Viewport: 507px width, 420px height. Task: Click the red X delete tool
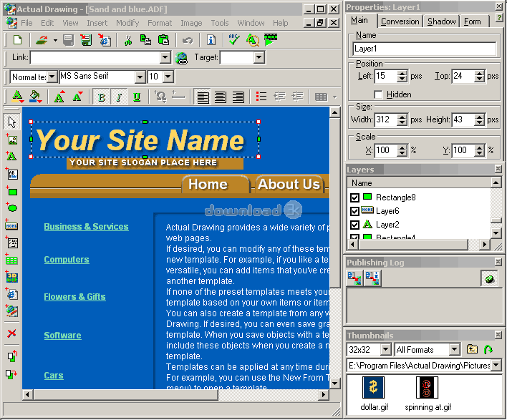[11, 333]
